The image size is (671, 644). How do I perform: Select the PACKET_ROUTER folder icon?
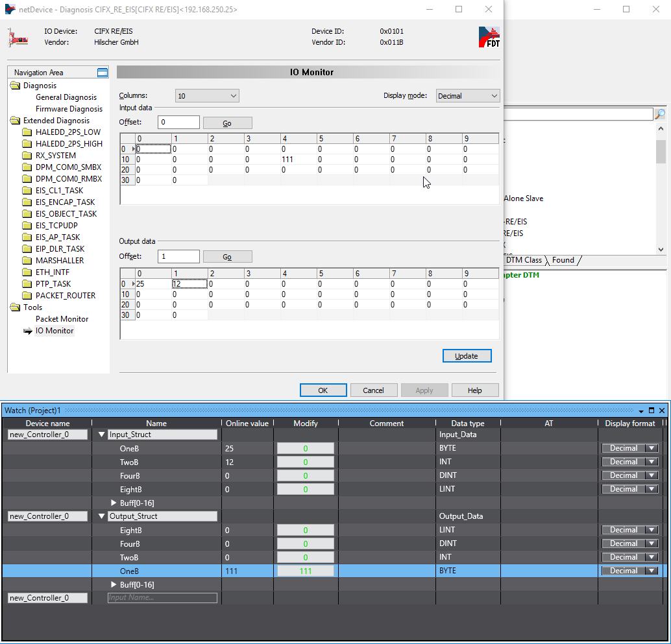27,296
